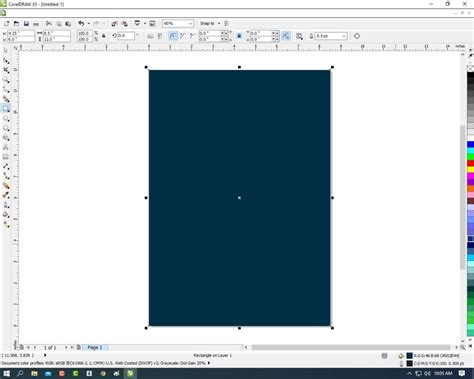The height and width of the screenshot is (379, 474).
Task: Open the Windows Start menu
Action: [6, 373]
